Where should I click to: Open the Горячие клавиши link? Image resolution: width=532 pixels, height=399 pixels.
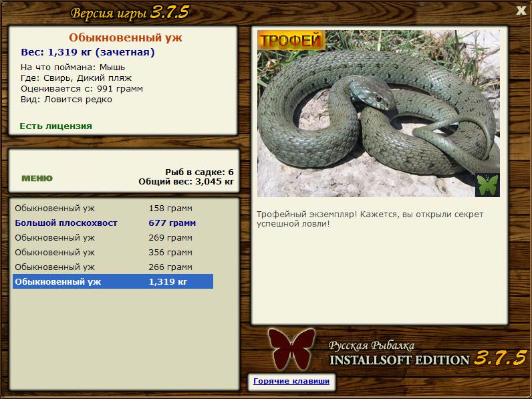pyautogui.click(x=291, y=381)
